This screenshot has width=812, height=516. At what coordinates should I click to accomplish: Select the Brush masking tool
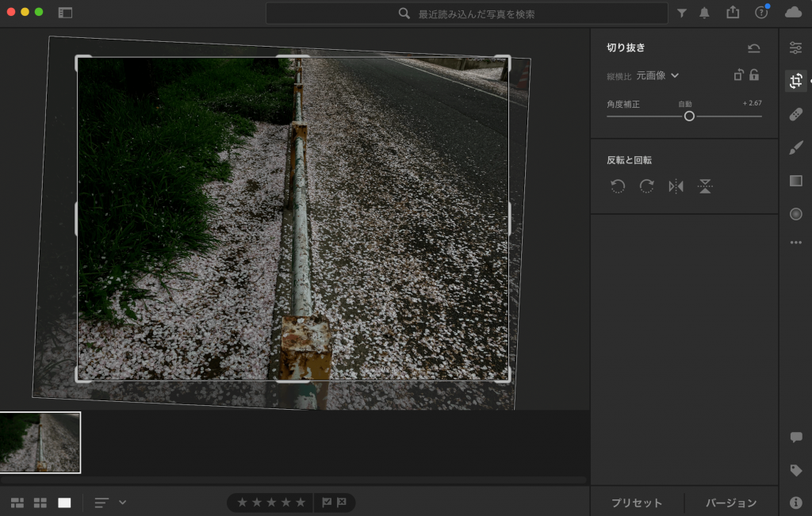click(x=796, y=147)
